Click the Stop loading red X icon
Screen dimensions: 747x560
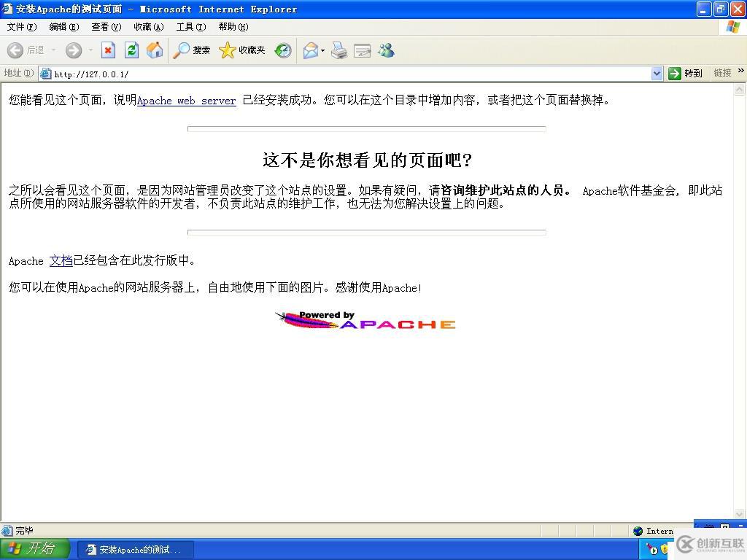coord(108,50)
